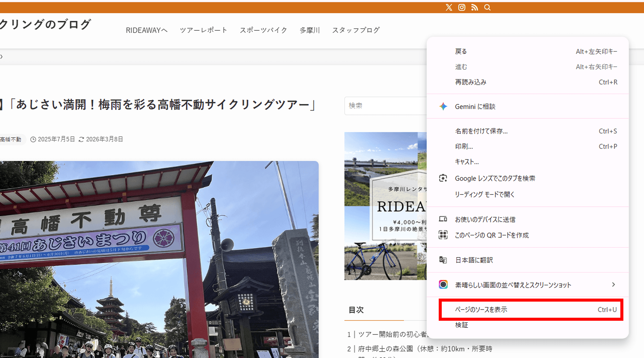The image size is (644, 358).
Task: Open the 多摩川 nav link
Action: pyautogui.click(x=309, y=30)
